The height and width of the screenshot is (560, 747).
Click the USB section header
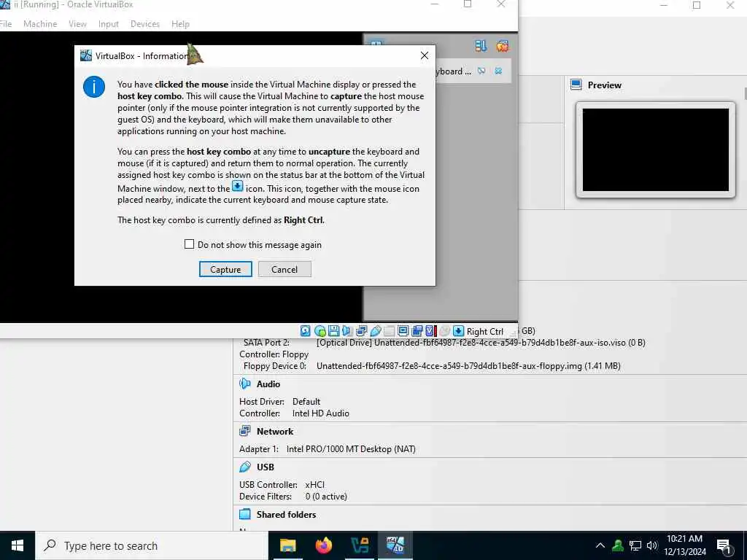(x=266, y=467)
